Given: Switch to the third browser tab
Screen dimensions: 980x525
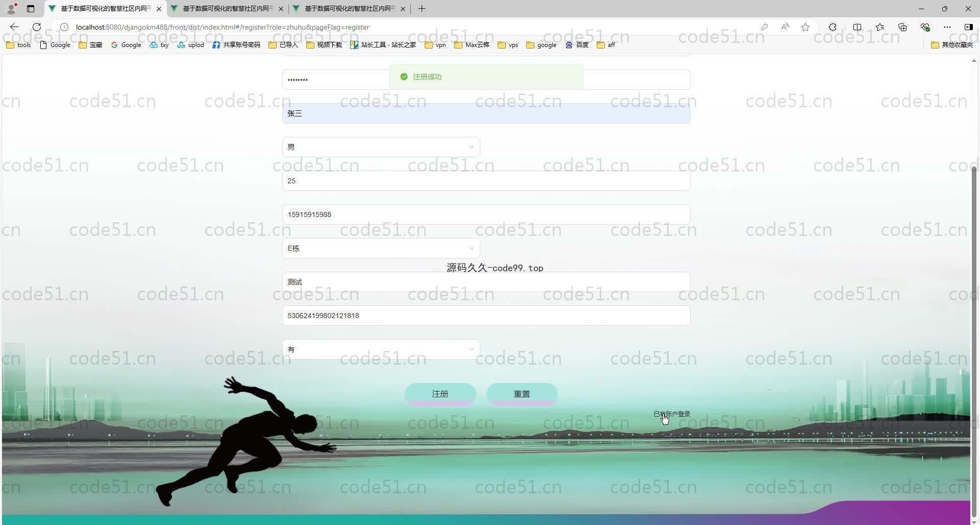Looking at the screenshot, I should 350,9.
